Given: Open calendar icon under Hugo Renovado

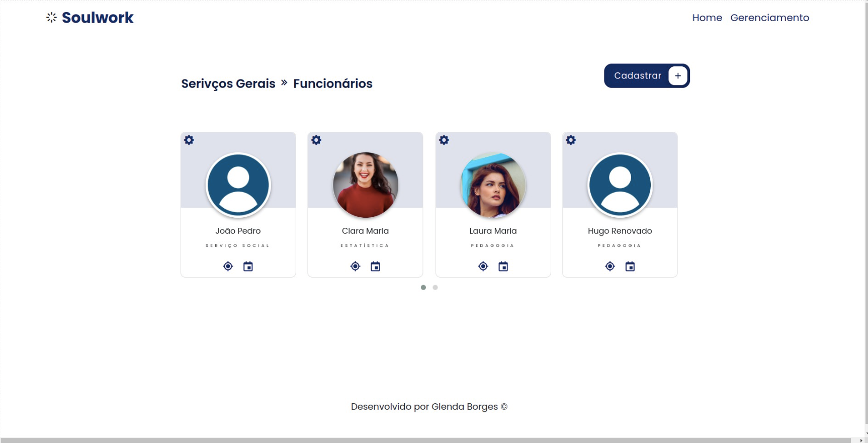Looking at the screenshot, I should coord(630,267).
